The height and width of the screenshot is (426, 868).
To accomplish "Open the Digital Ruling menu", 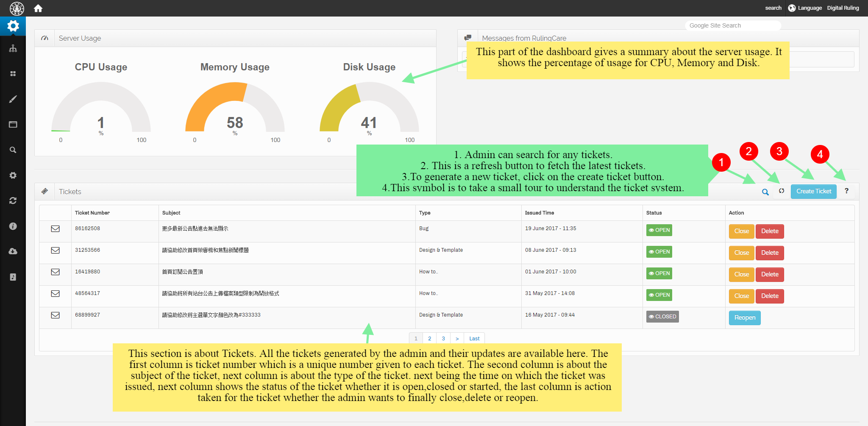I will pos(843,8).
